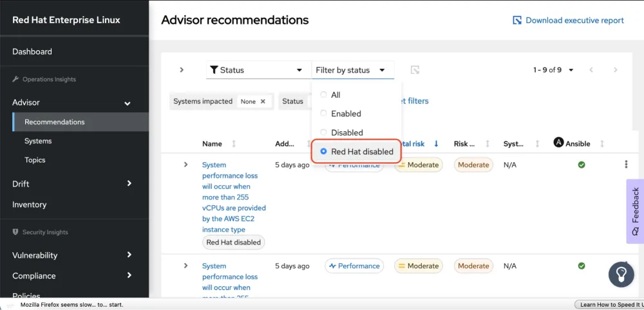
Task: Open the pagination 1 - 9 of 9 dropdown
Action: [553, 70]
